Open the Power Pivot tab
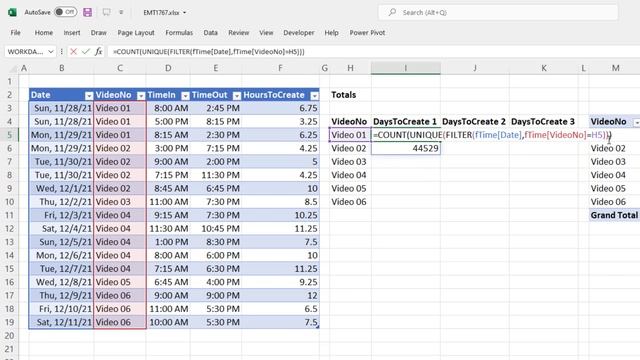Image resolution: width=640 pixels, height=360 pixels. click(367, 33)
